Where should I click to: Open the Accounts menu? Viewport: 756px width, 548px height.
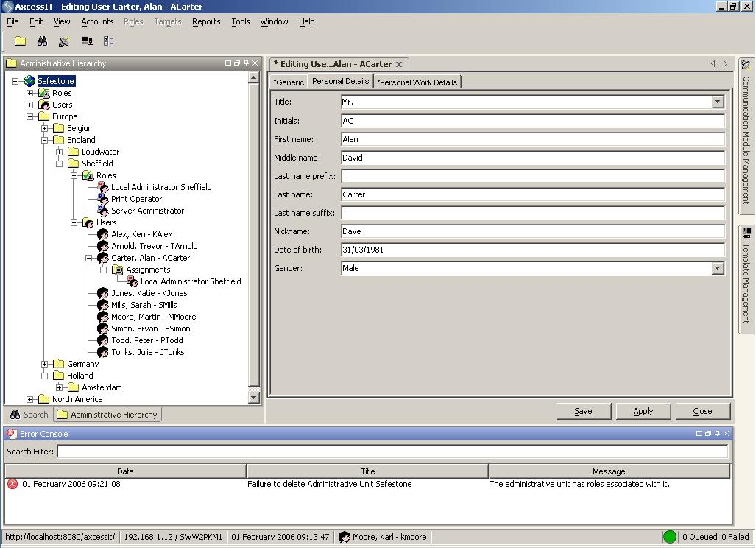97,21
